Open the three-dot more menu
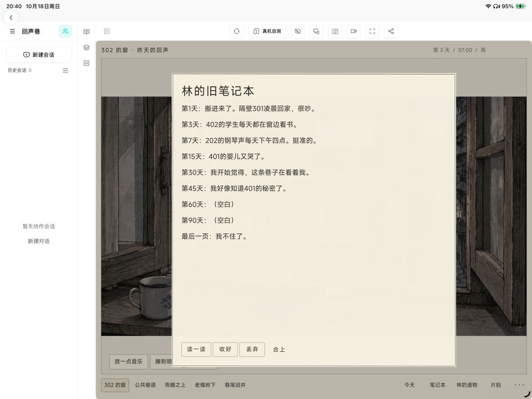The width and height of the screenshot is (532, 399). [519, 385]
